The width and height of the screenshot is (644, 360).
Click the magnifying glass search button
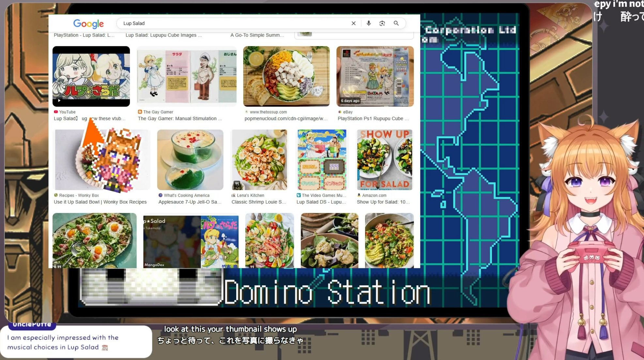(x=396, y=23)
